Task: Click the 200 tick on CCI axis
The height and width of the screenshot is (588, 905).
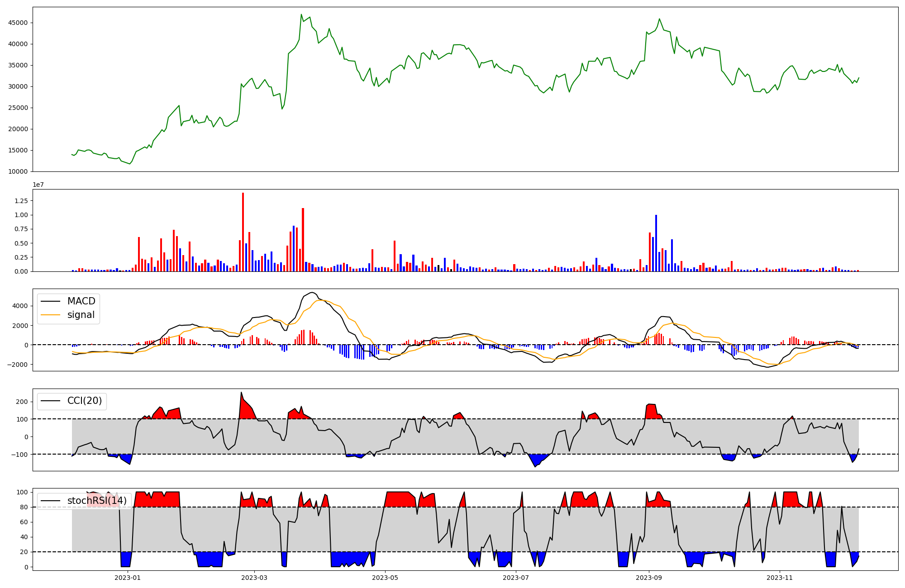Action: (x=23, y=402)
